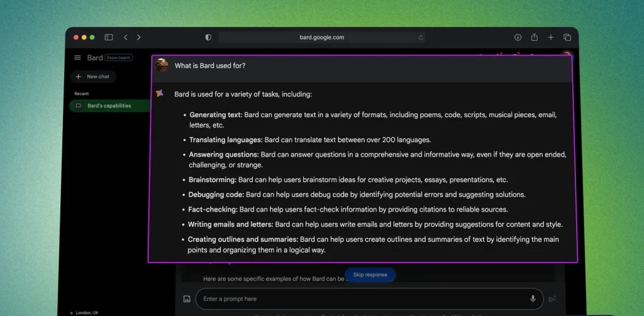Image resolution: width=644 pixels, height=316 pixels.
Task: Click the Debugging code bullet heading
Action: (x=216, y=195)
